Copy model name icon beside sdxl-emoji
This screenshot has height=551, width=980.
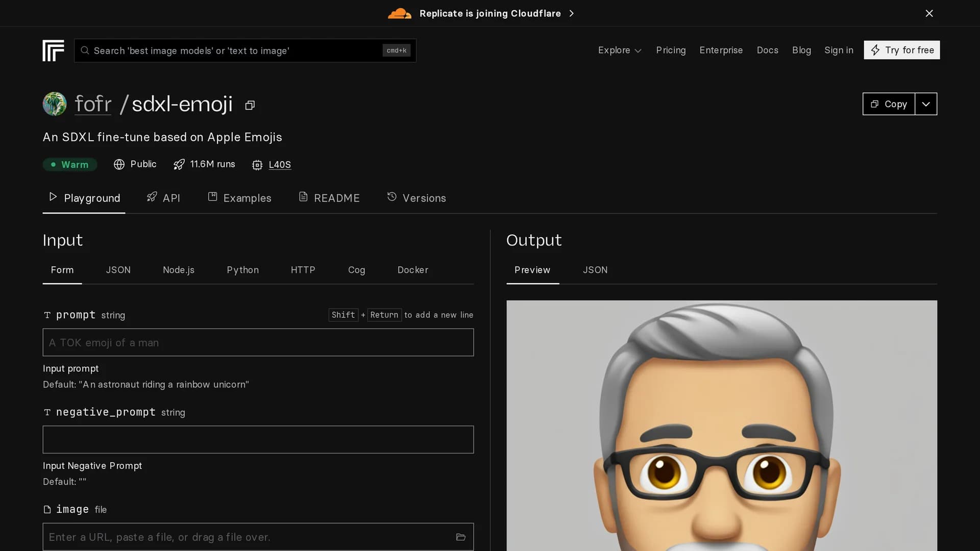coord(250,105)
